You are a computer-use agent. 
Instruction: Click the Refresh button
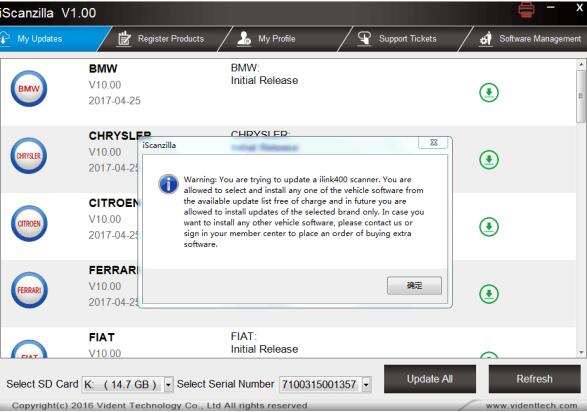[534, 379]
